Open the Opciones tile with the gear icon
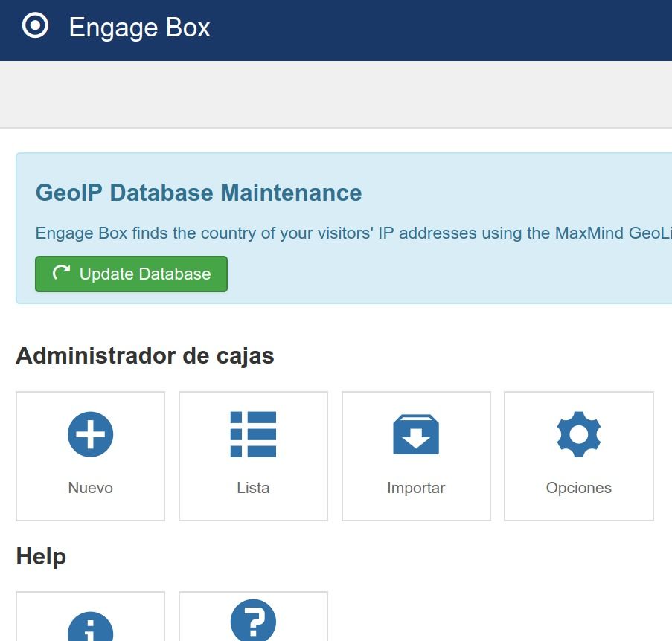The height and width of the screenshot is (641, 672). [579, 456]
